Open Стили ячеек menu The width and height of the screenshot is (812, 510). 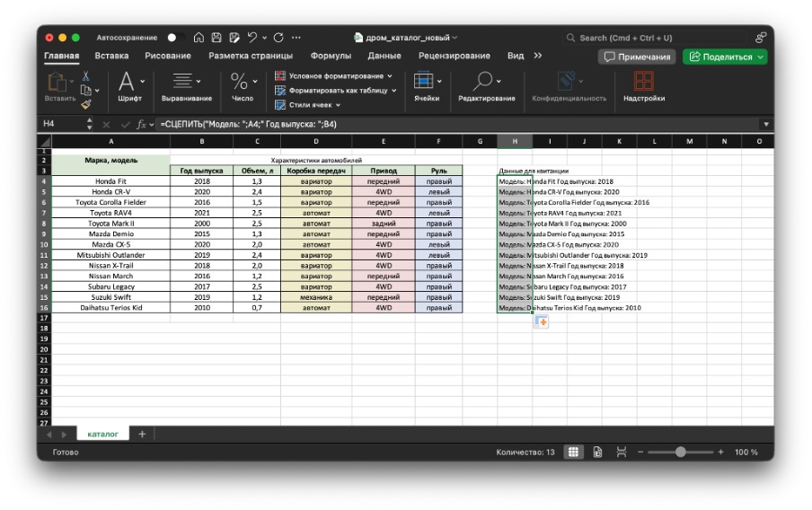(x=307, y=105)
